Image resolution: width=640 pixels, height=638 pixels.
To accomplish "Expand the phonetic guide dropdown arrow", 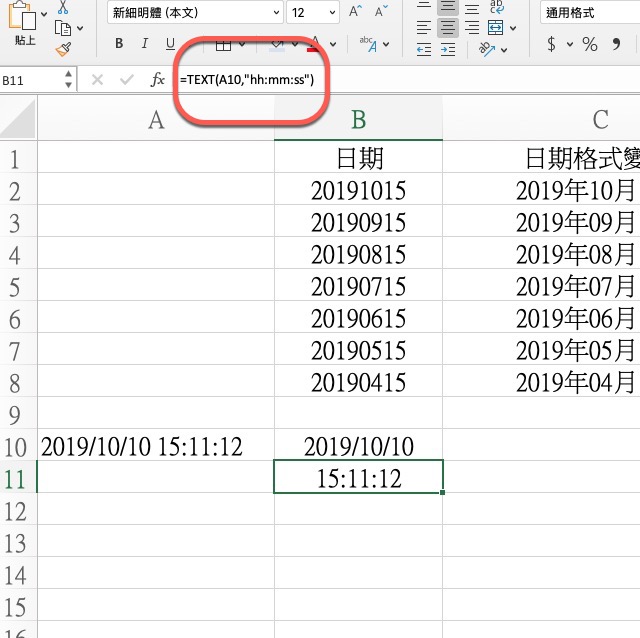I will (x=386, y=44).
